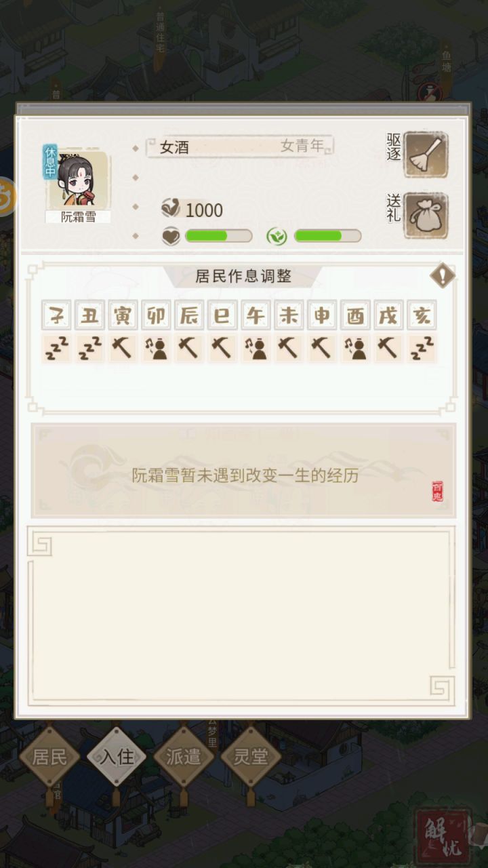Toggle the 子 hour sleep slot

[x=56, y=349]
